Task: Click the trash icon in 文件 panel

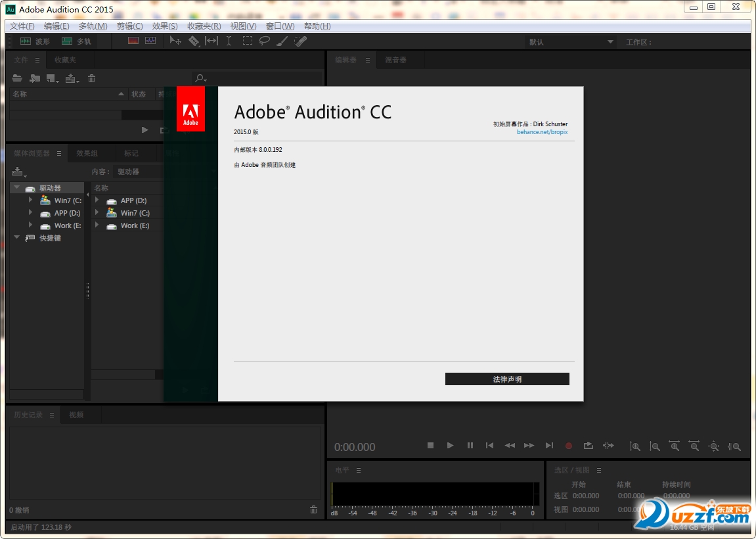Action: pos(91,78)
